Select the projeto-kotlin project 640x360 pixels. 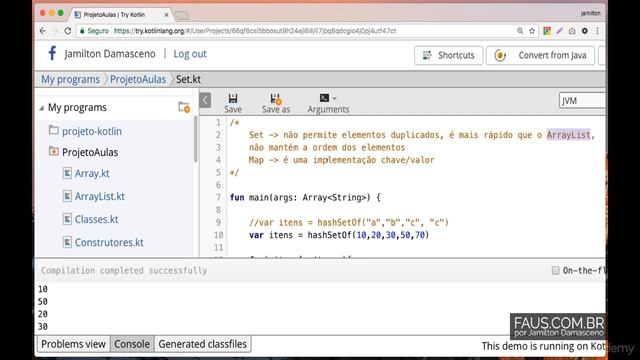click(92, 131)
